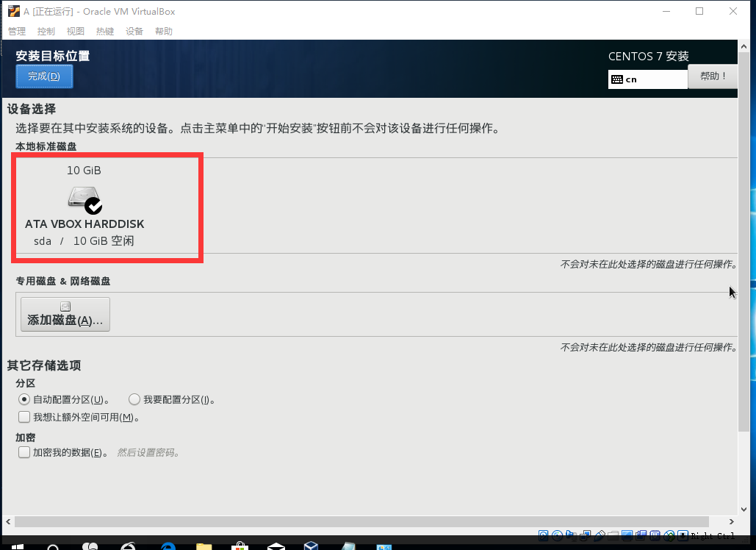Click the audio status icon
The width and height of the screenshot is (756, 550).
click(572, 535)
